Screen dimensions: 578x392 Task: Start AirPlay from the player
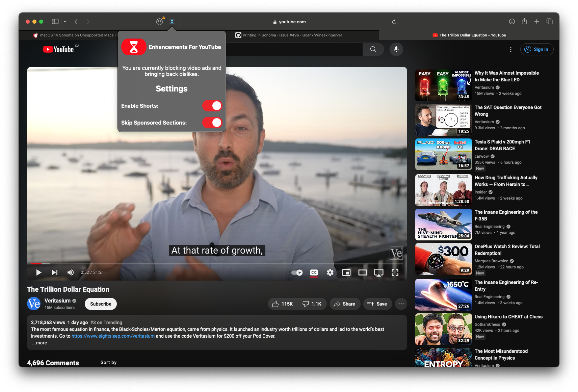(x=379, y=272)
